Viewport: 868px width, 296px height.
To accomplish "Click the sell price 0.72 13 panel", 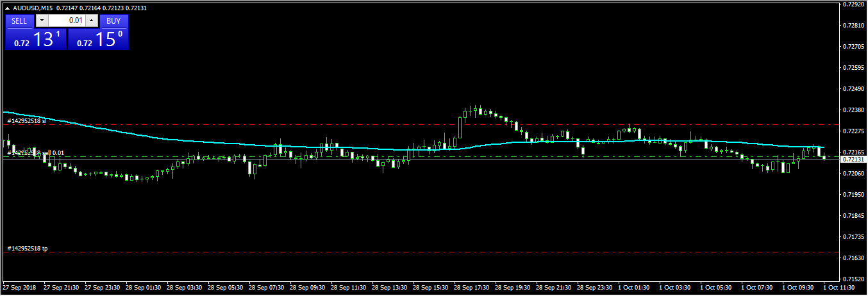I will click(x=36, y=39).
